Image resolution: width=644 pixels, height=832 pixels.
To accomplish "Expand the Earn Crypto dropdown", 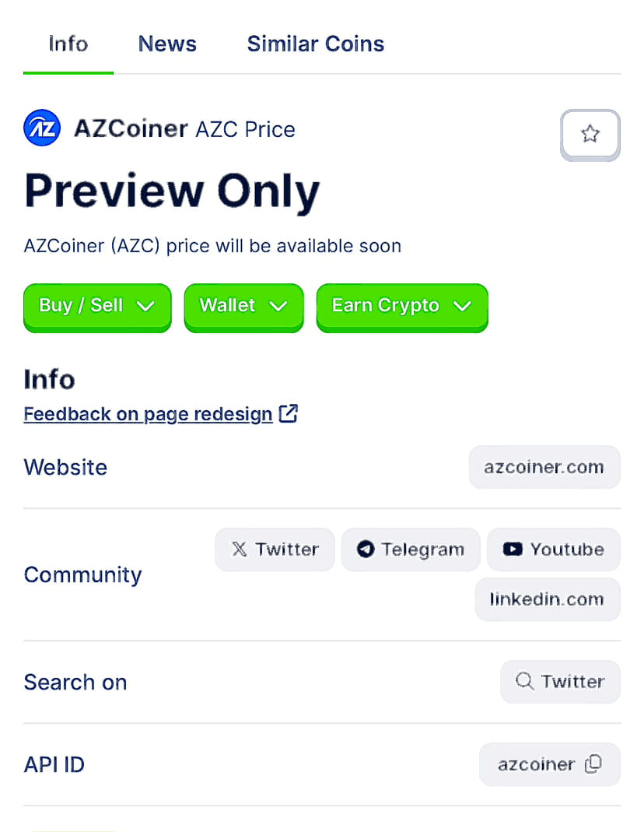I will click(x=401, y=306).
